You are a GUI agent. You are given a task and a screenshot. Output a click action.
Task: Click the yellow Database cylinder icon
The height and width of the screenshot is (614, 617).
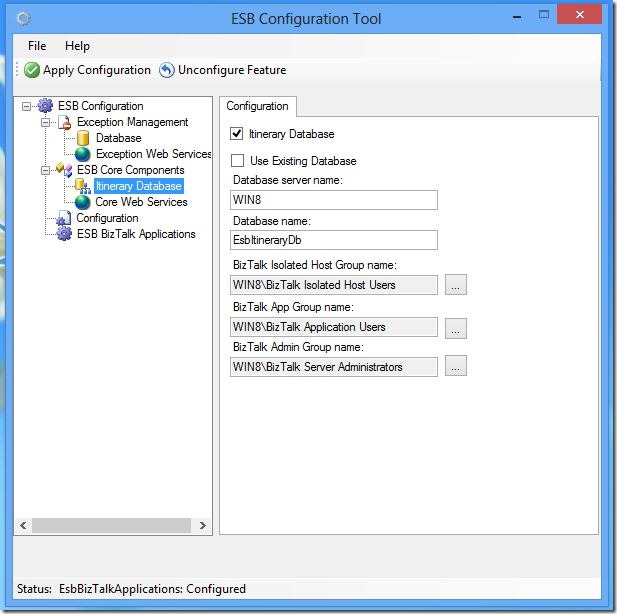pyautogui.click(x=83, y=138)
